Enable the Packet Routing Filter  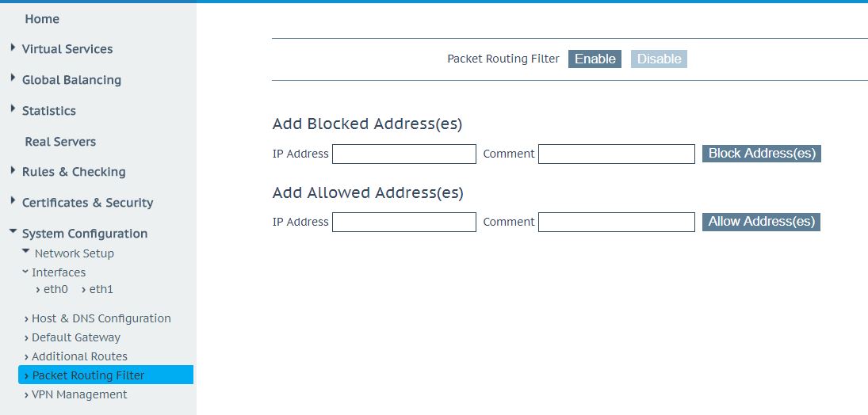tap(595, 59)
